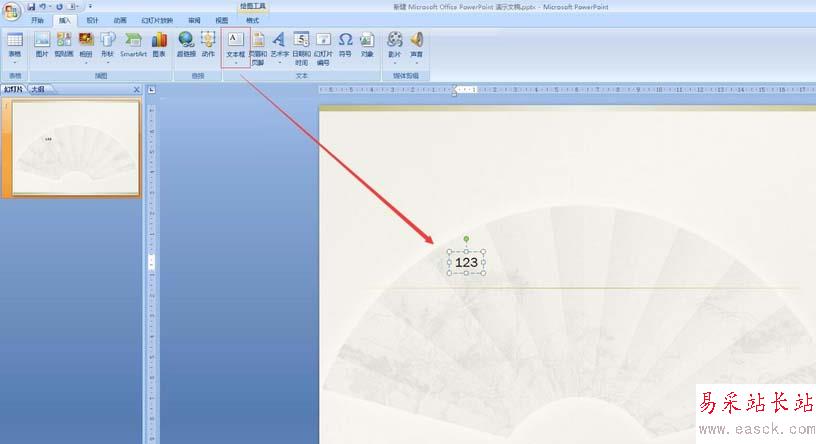Open the 幻灯片放映 (Slide Show) tab
This screenshot has width=816, height=444.
(157, 20)
